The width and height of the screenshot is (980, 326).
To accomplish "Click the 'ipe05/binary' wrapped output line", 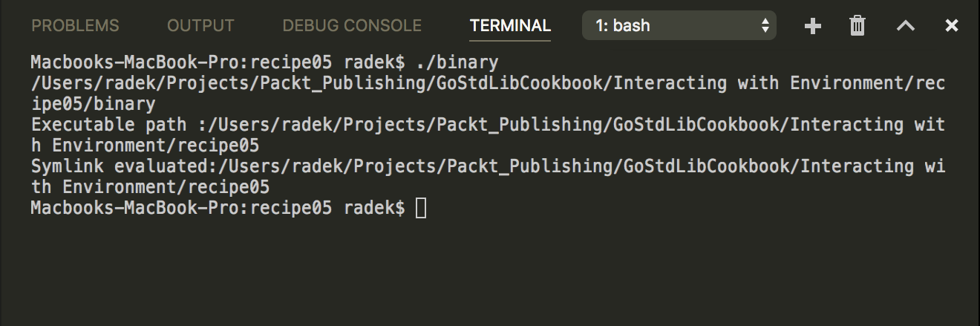I will click(x=94, y=104).
